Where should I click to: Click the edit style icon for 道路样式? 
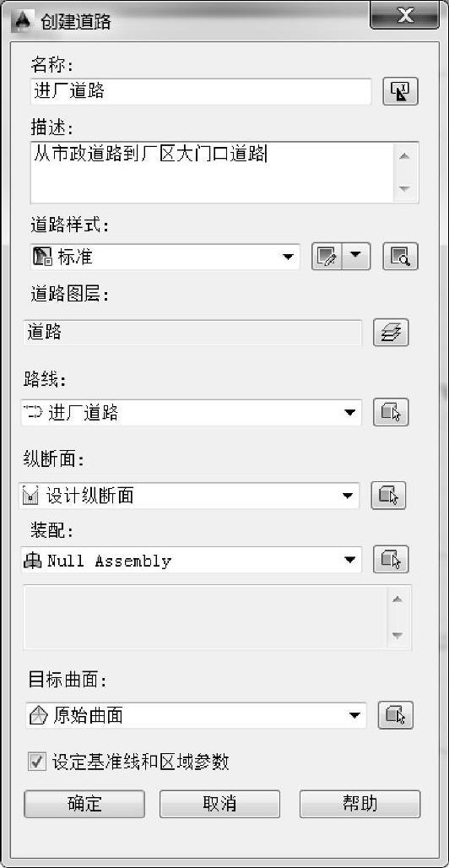pos(327,257)
